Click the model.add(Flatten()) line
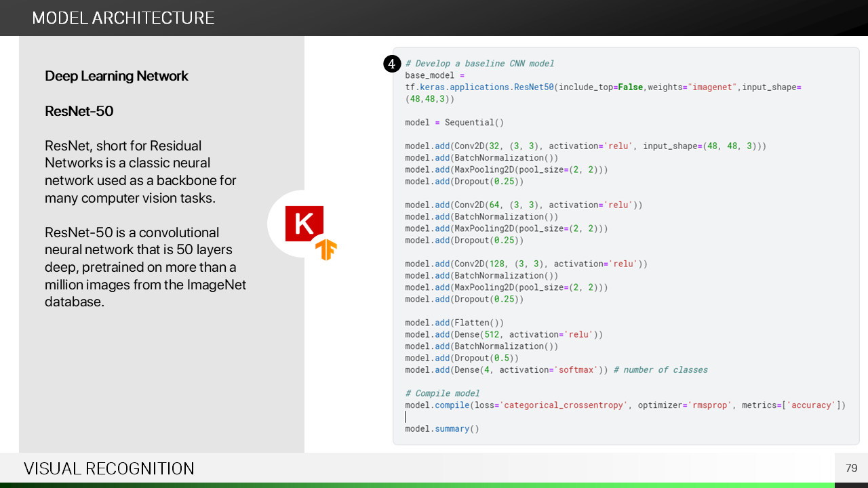The image size is (868, 488). tap(454, 323)
